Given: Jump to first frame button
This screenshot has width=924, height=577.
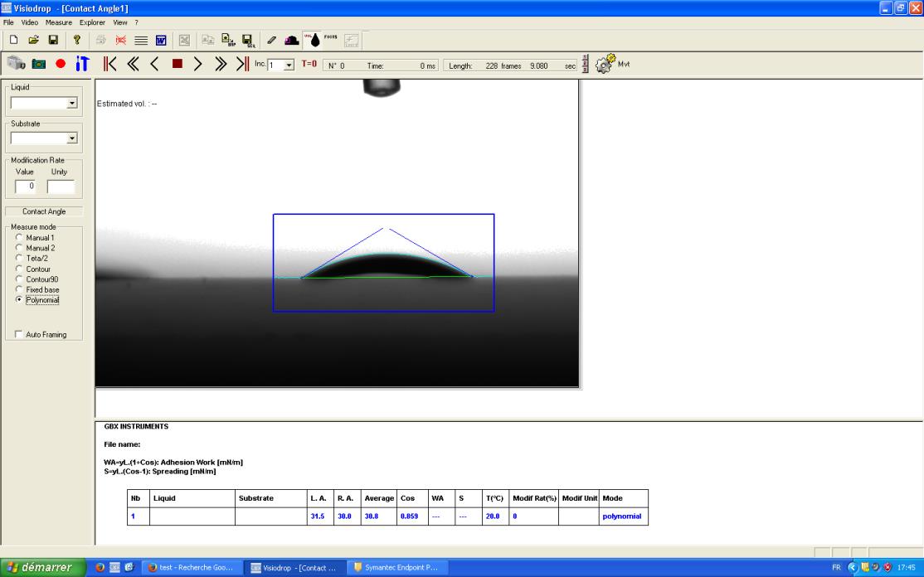Looking at the screenshot, I should point(109,64).
